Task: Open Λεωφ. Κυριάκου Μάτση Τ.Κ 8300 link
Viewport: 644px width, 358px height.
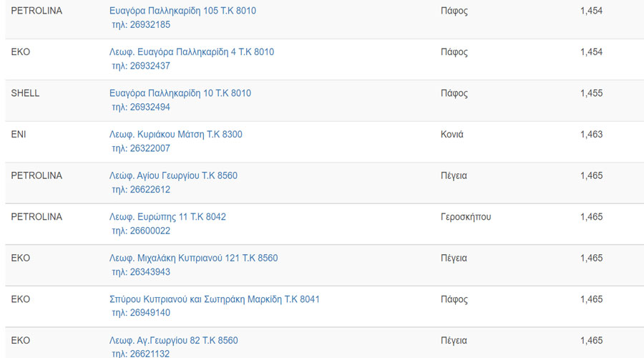Action: pos(176,135)
